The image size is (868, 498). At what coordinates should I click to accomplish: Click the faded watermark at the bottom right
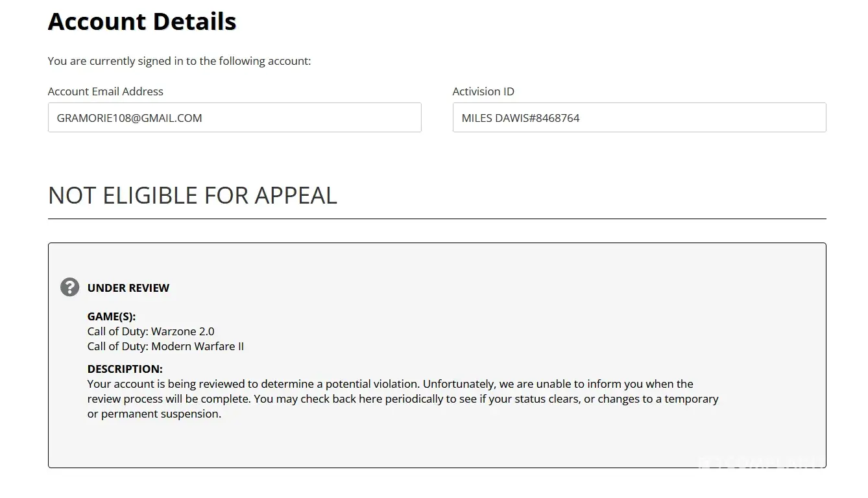click(x=759, y=462)
